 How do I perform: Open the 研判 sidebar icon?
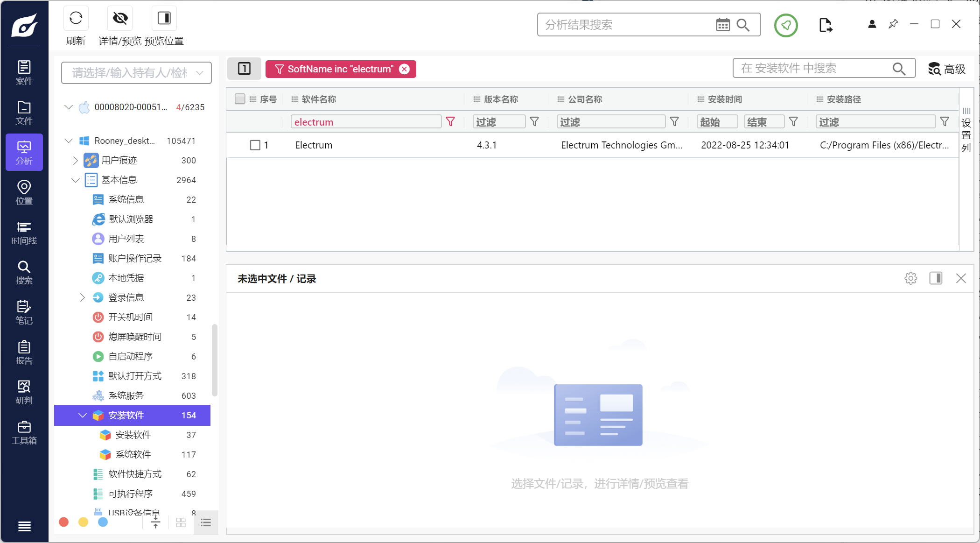pyautogui.click(x=24, y=392)
